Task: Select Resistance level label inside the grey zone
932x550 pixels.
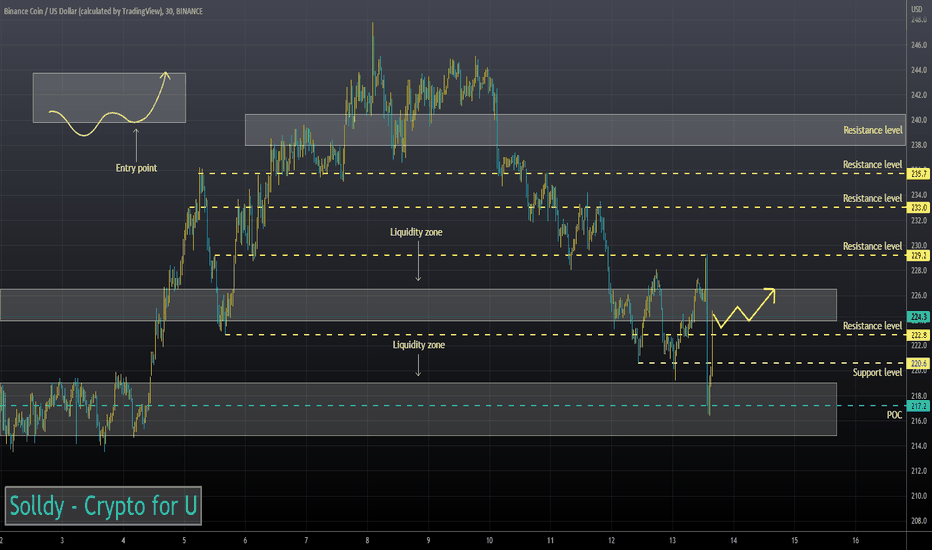Action: click(x=873, y=130)
